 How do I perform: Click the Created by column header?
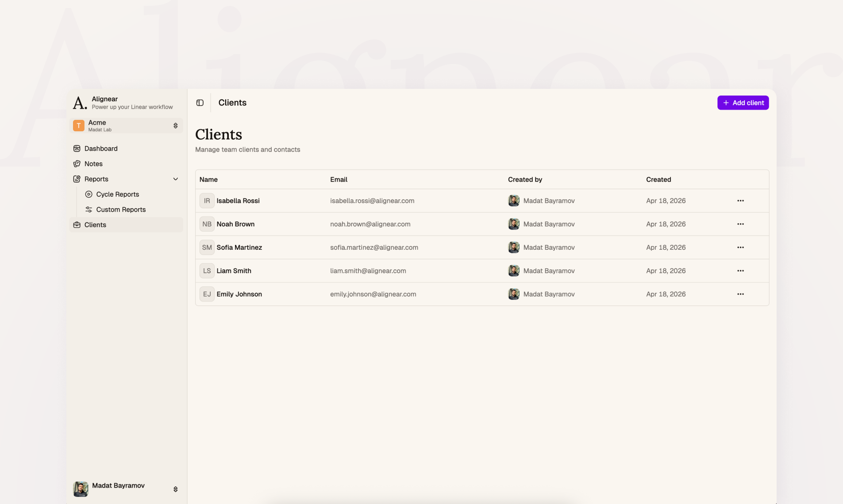[525, 179]
